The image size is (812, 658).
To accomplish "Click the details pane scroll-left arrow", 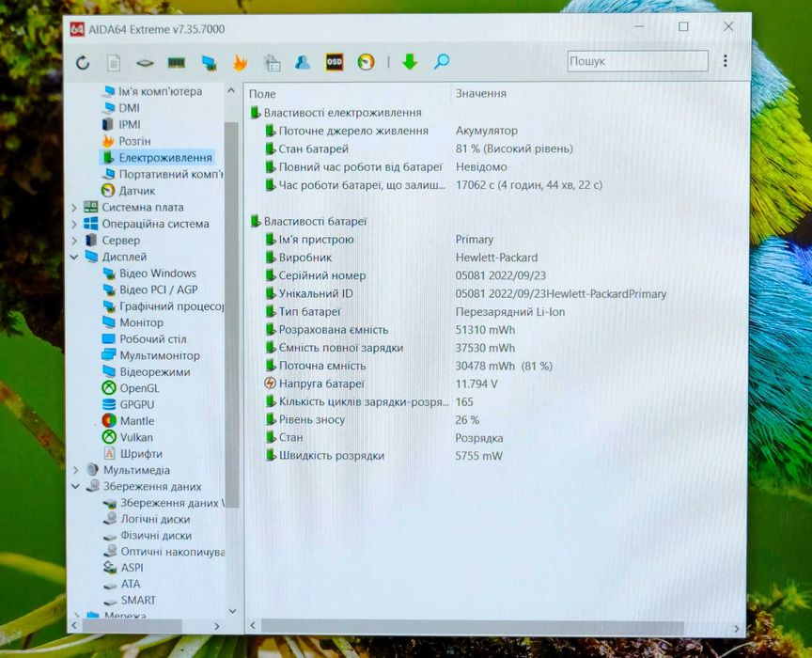I will click(253, 625).
